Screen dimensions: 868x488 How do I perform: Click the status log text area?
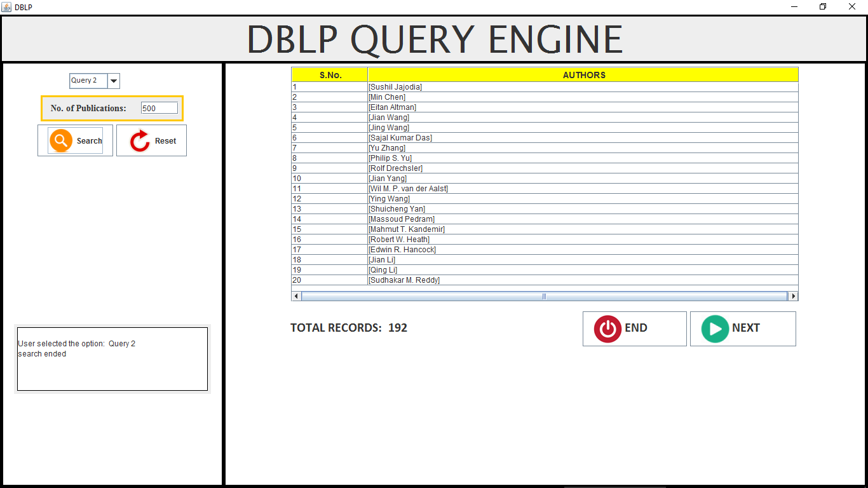coord(112,359)
